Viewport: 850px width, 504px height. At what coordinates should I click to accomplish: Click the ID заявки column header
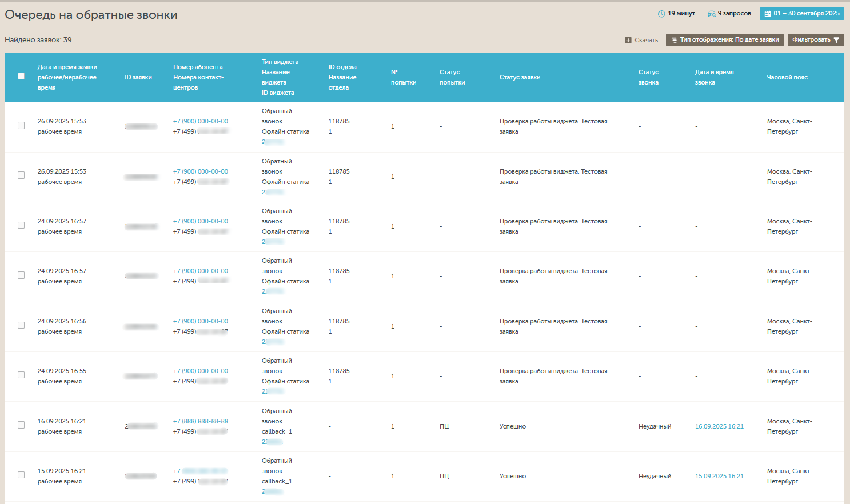coord(138,77)
